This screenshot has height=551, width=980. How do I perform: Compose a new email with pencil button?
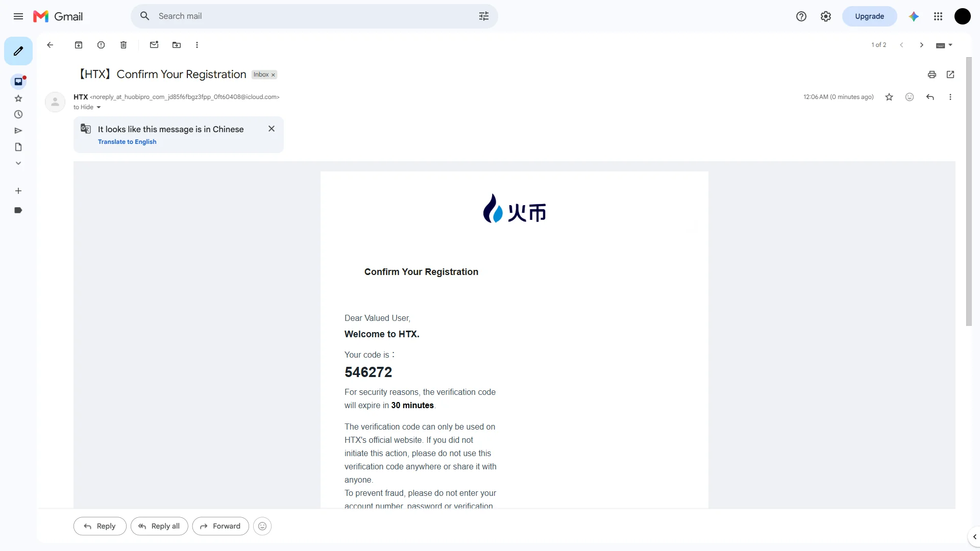(18, 51)
